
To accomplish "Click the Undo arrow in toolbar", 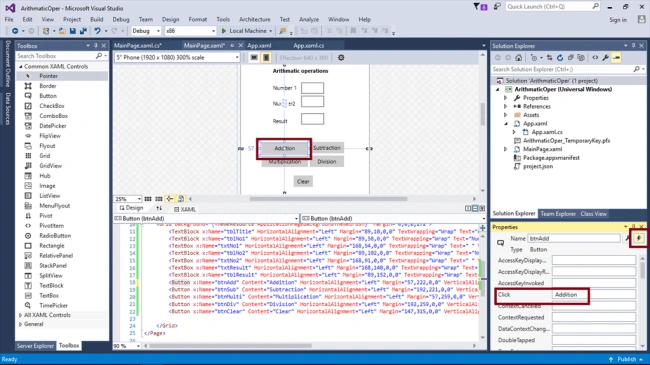I will coord(97,31).
